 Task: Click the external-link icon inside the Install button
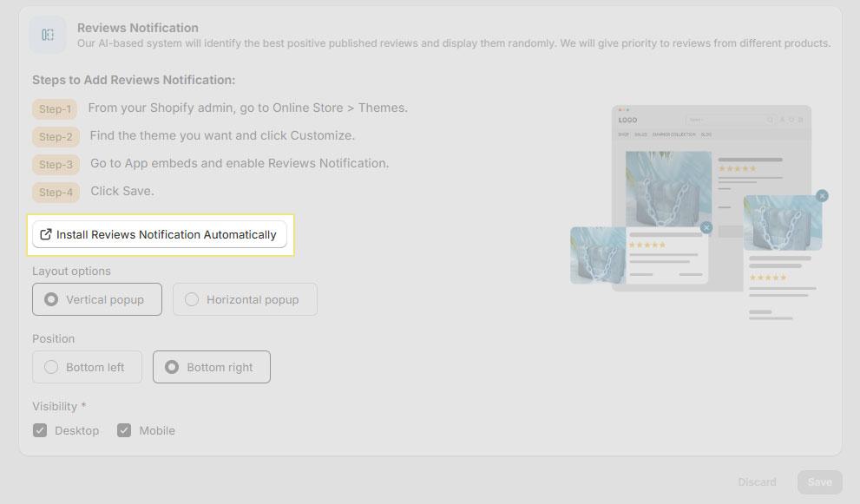tap(44, 234)
